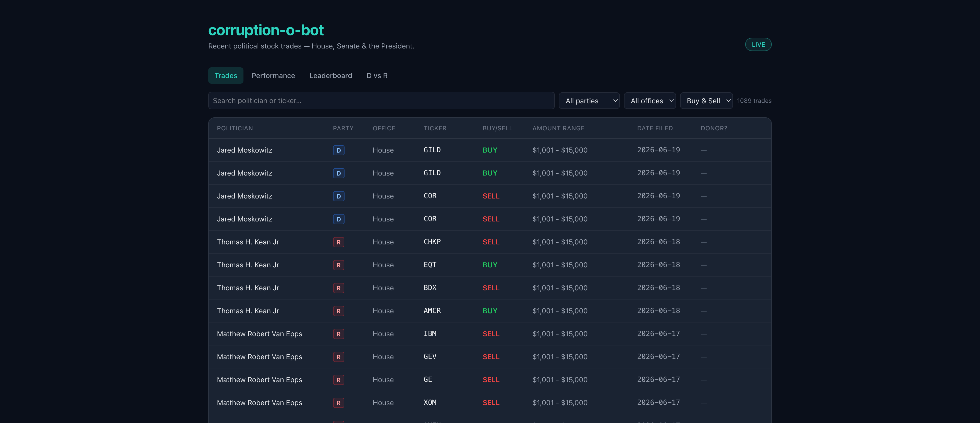This screenshot has width=980, height=423.
Task: Switch to the Performance tab
Action: pyautogui.click(x=273, y=75)
